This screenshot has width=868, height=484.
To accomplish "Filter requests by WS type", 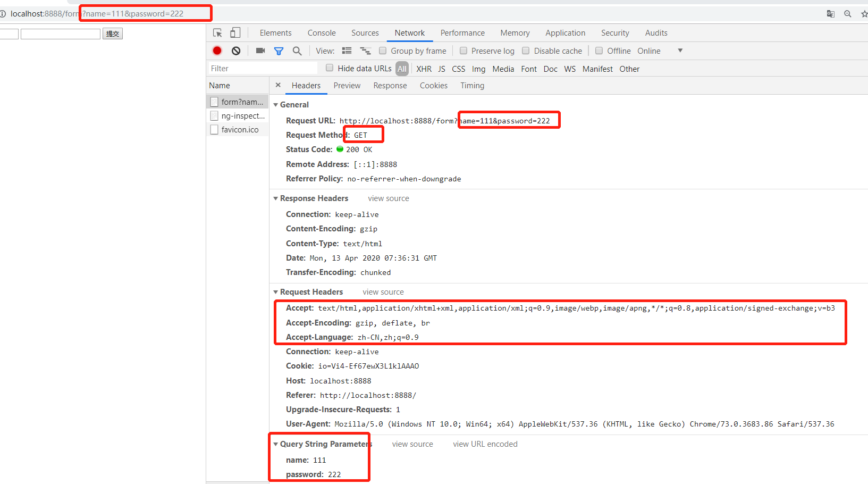I will point(570,69).
